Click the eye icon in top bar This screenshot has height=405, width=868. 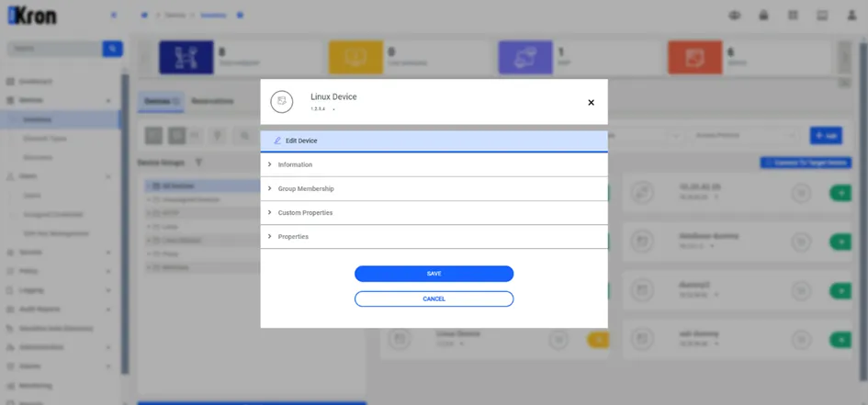coord(735,16)
